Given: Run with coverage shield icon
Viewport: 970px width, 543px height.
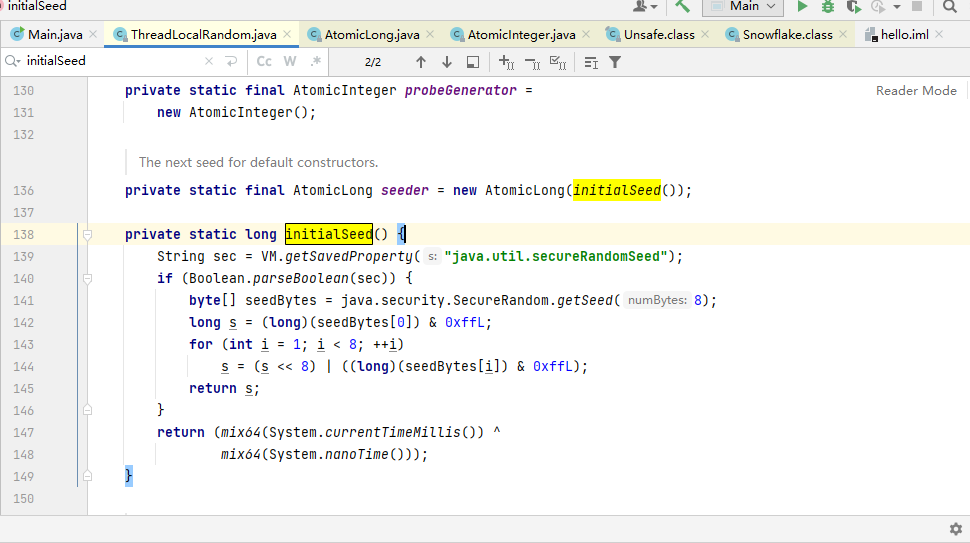Looking at the screenshot, I should (852, 6).
